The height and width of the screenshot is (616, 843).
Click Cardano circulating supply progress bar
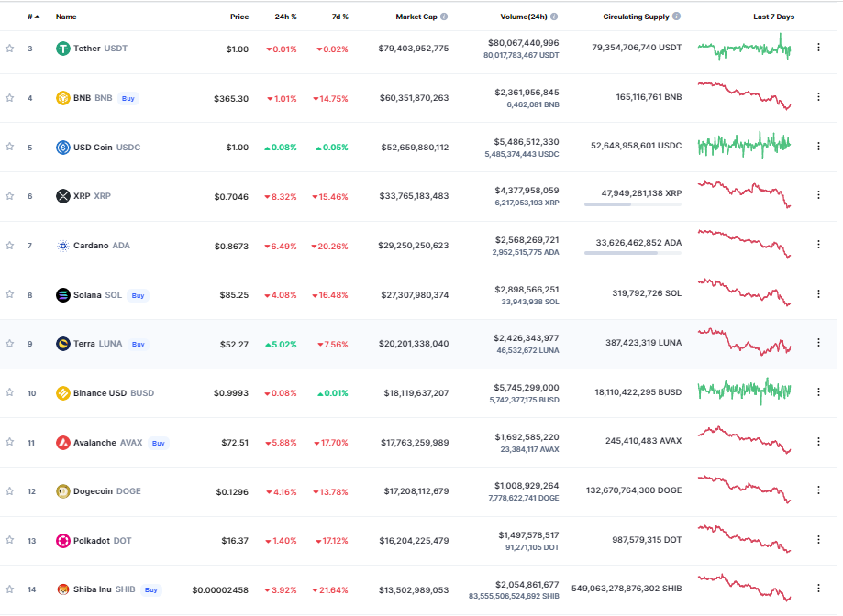click(x=633, y=253)
